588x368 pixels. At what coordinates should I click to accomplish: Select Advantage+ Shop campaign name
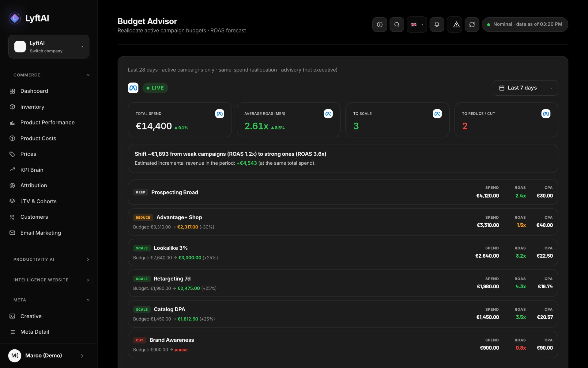tap(179, 217)
